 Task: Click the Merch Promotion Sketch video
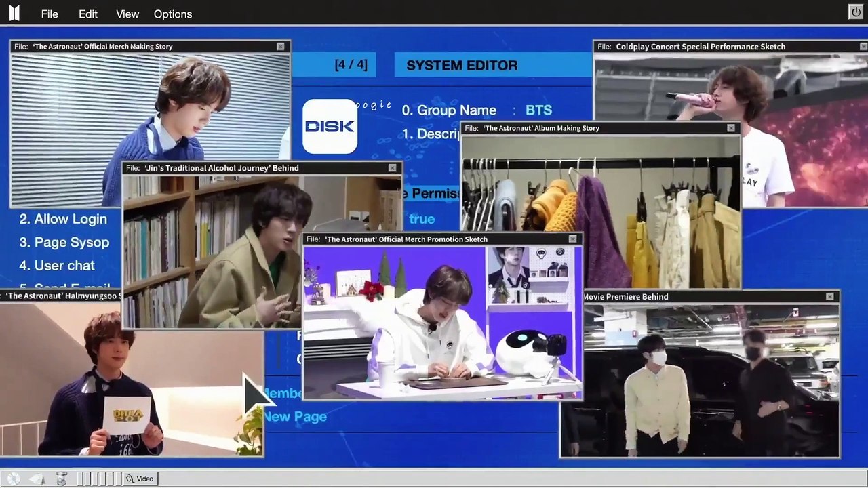pos(442,322)
